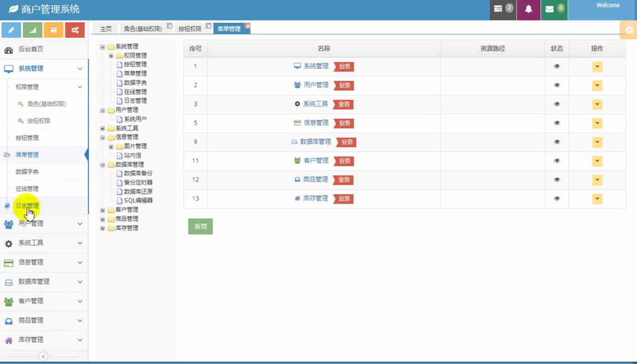
Task: Open the action dropdown for row 数据库管理
Action: point(597,142)
